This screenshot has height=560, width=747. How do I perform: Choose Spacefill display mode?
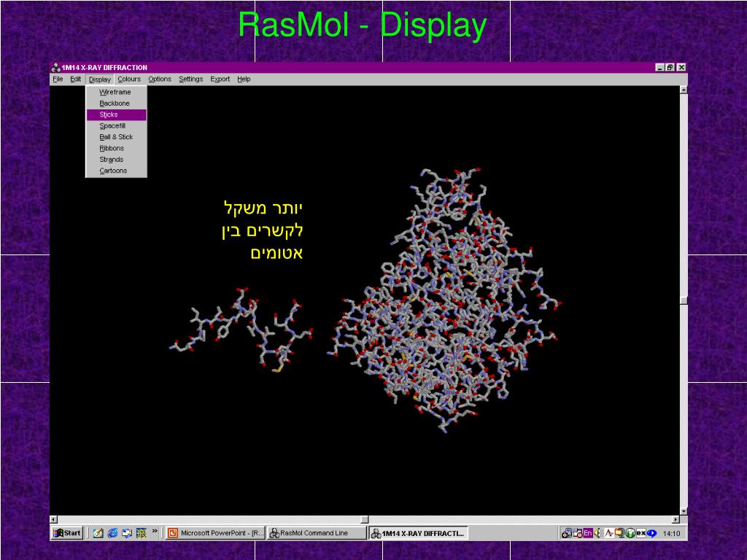coord(115,125)
